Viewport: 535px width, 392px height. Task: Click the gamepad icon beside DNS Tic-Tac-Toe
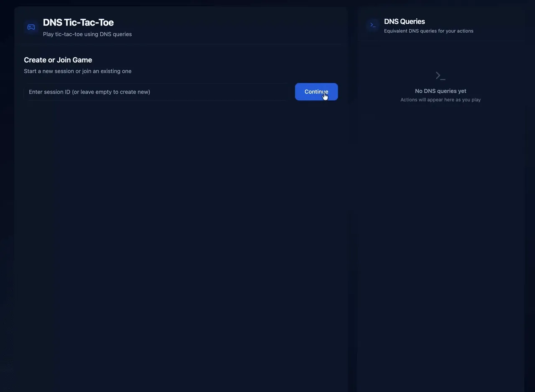(x=31, y=27)
